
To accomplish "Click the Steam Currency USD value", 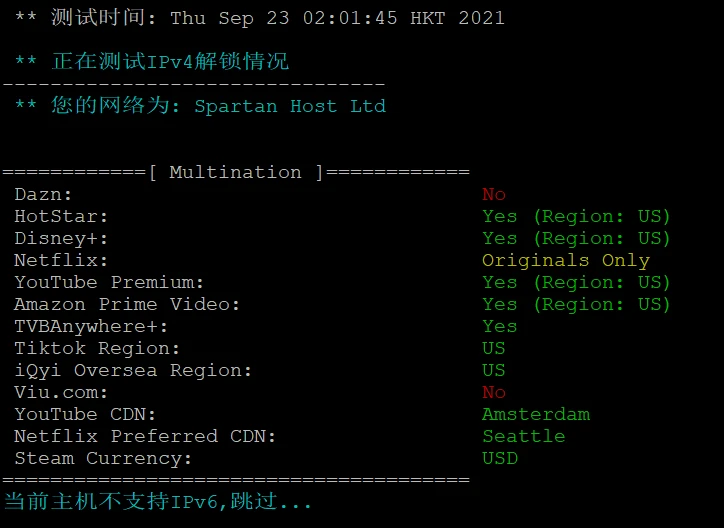I will [x=500, y=459].
